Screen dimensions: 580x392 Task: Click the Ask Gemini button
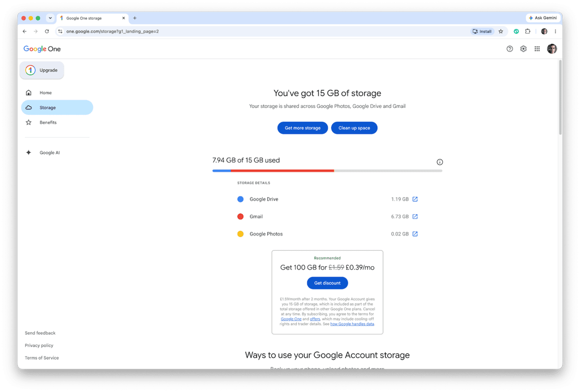coord(543,18)
